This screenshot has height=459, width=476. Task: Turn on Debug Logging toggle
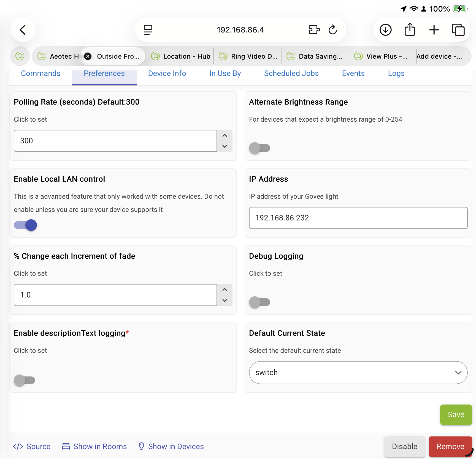259,302
